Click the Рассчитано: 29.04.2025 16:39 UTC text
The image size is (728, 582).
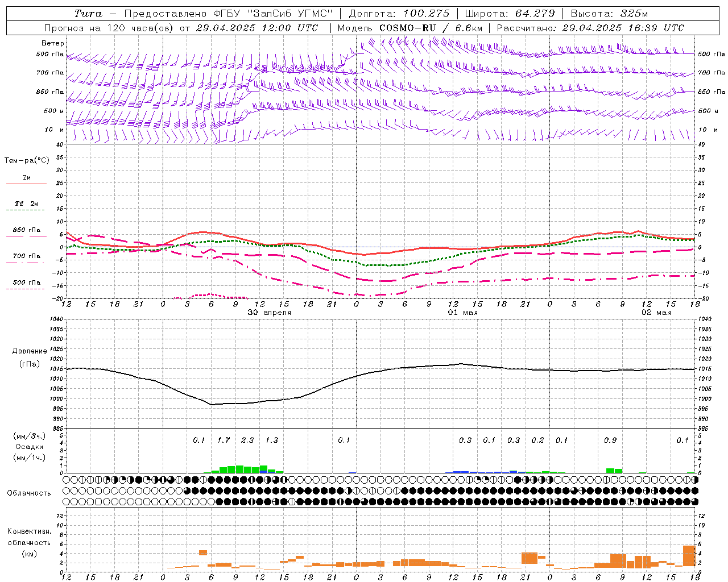pos(590,28)
